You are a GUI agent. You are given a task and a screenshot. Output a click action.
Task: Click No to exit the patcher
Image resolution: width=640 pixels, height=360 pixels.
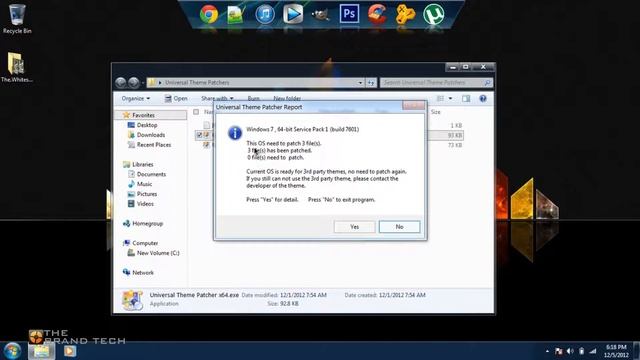(x=399, y=227)
